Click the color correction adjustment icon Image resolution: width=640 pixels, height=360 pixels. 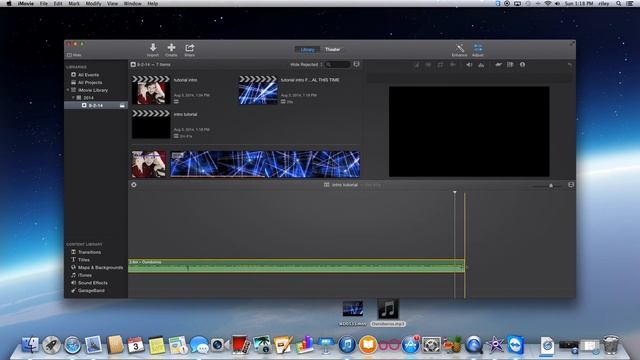tap(428, 64)
